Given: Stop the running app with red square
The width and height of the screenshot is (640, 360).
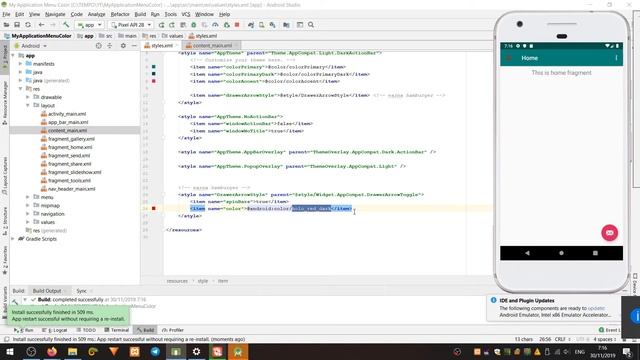Looking at the screenshot, I should click(237, 25).
